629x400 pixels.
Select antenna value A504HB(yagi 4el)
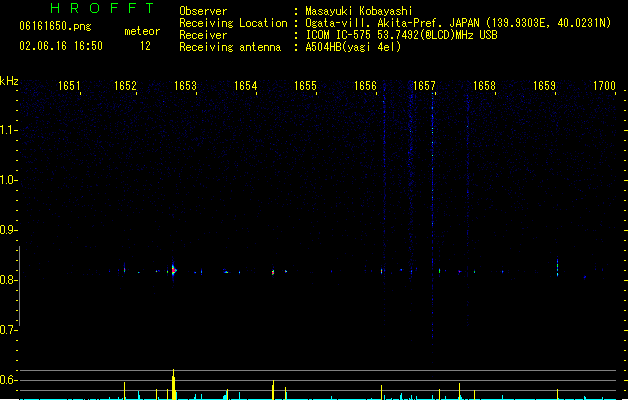(353, 47)
